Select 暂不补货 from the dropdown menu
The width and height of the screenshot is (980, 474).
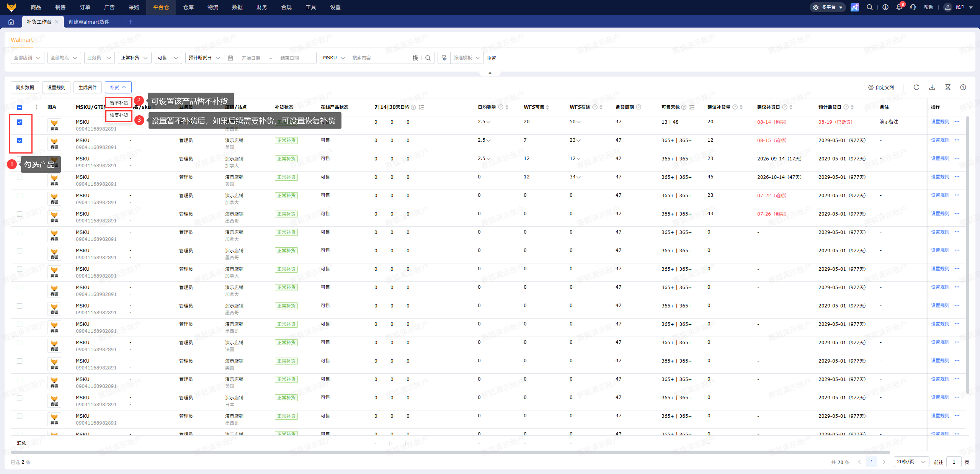pos(119,103)
